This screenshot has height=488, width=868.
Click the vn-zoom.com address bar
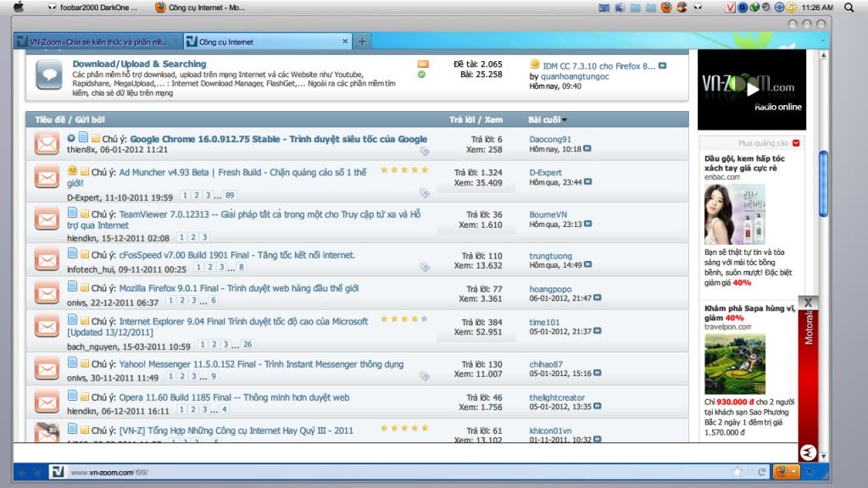[387, 472]
